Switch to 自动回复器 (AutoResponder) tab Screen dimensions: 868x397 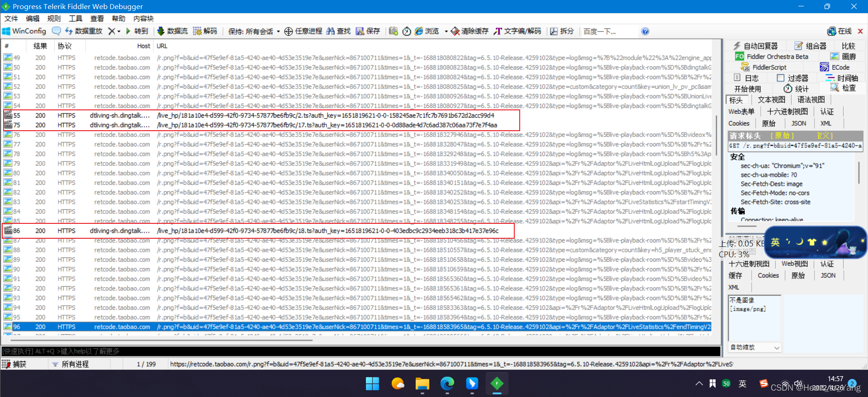(x=756, y=46)
